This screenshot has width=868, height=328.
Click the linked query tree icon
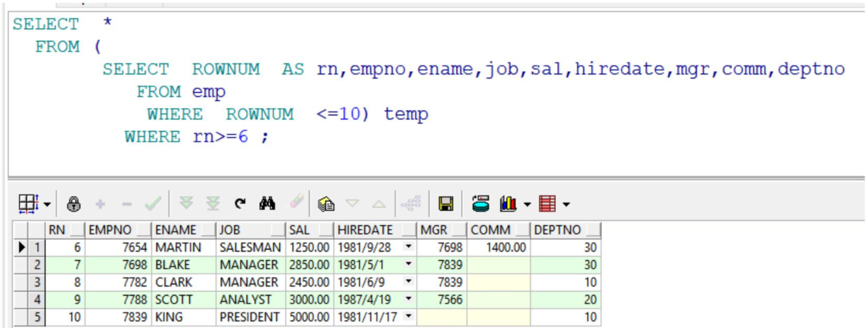(x=411, y=204)
